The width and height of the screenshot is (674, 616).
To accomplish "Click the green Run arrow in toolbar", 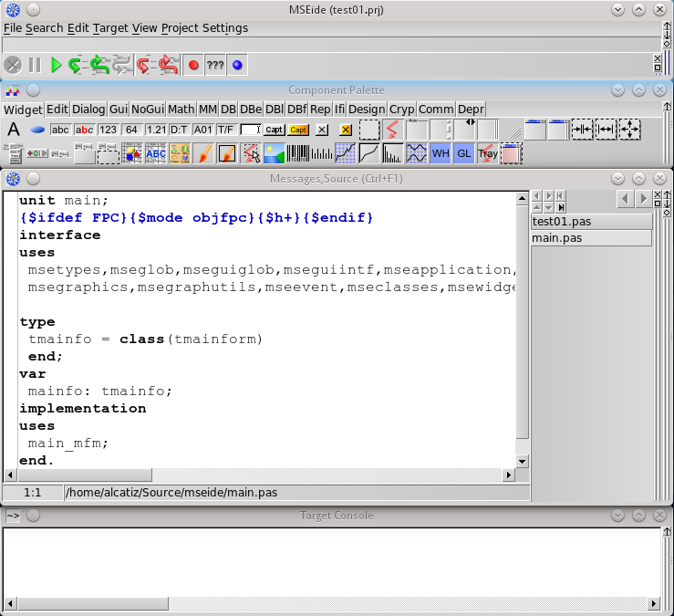I will [x=56, y=65].
